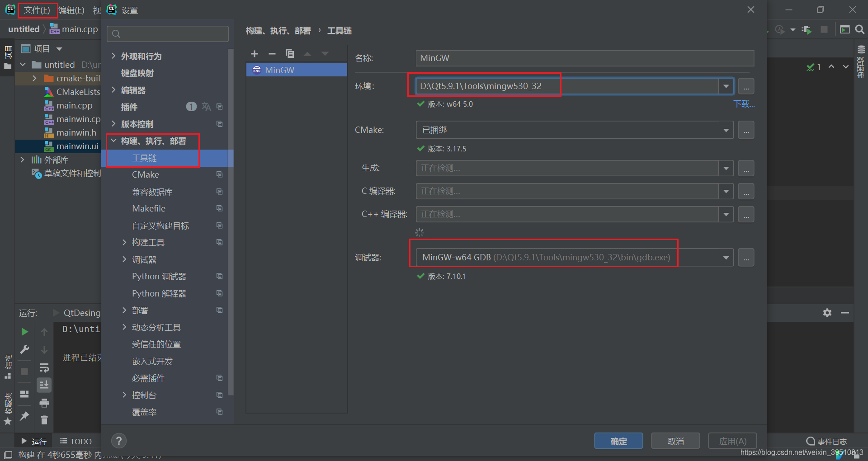Toggle soft-wrap in the Run console
This screenshot has width=868, height=461.
coord(44,367)
